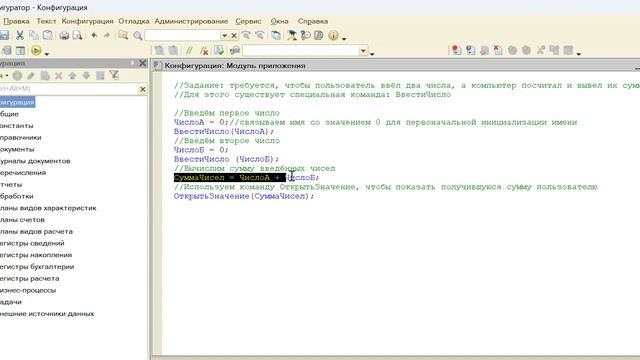Image resolution: width=640 pixels, height=360 pixels.
Task: Click the tree Move up arrow icon
Action: tap(72, 76)
